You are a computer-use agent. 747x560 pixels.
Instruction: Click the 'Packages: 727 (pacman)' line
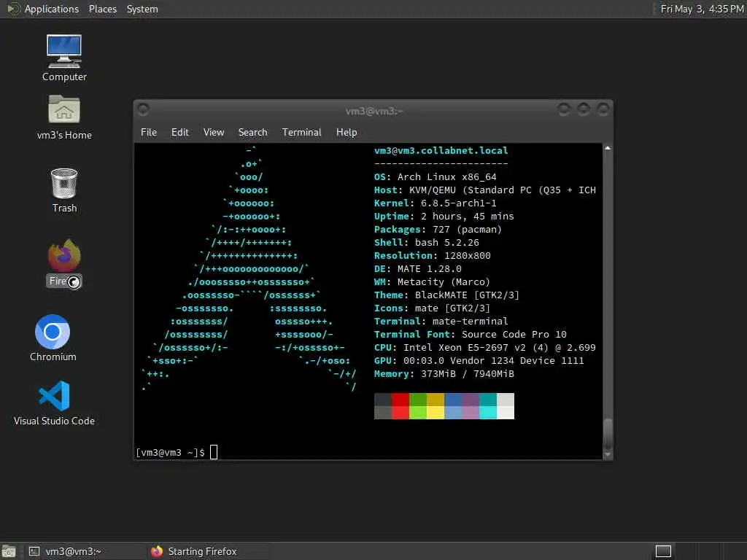click(x=438, y=230)
